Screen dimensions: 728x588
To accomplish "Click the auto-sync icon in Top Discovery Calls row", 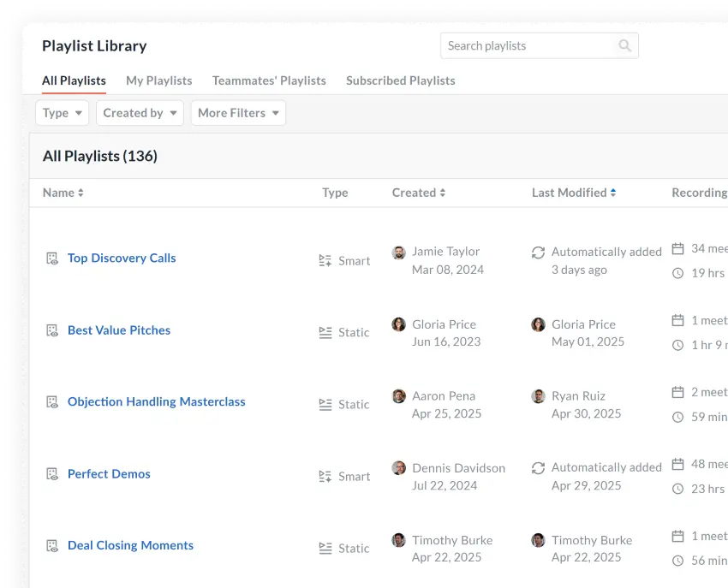I will 538,252.
